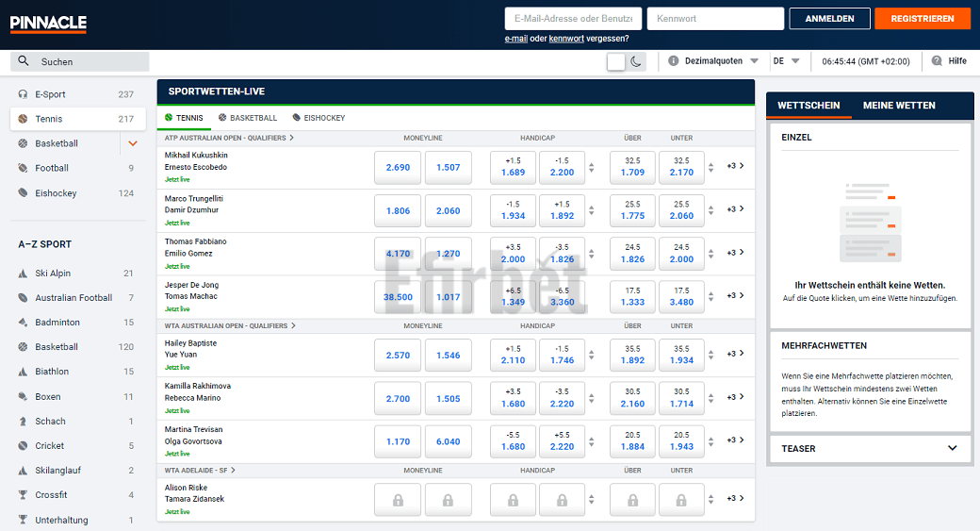
Task: Click the Pinnacle logo
Action: click(x=48, y=24)
